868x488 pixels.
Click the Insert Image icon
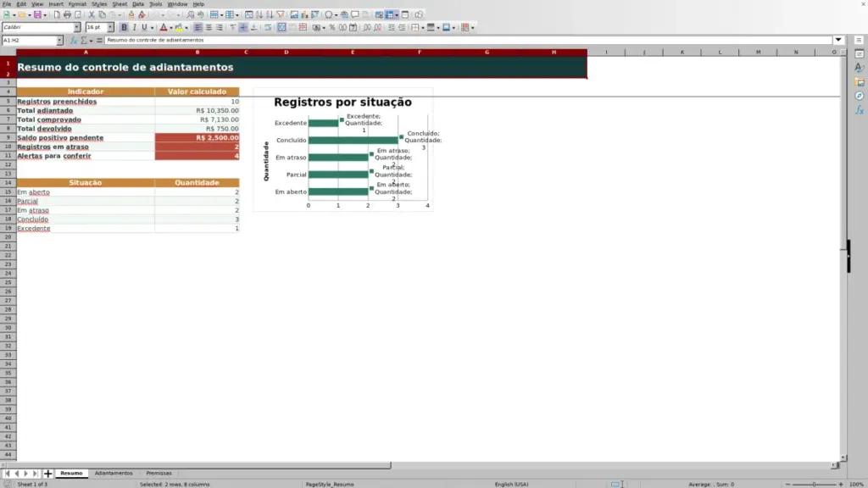click(294, 15)
